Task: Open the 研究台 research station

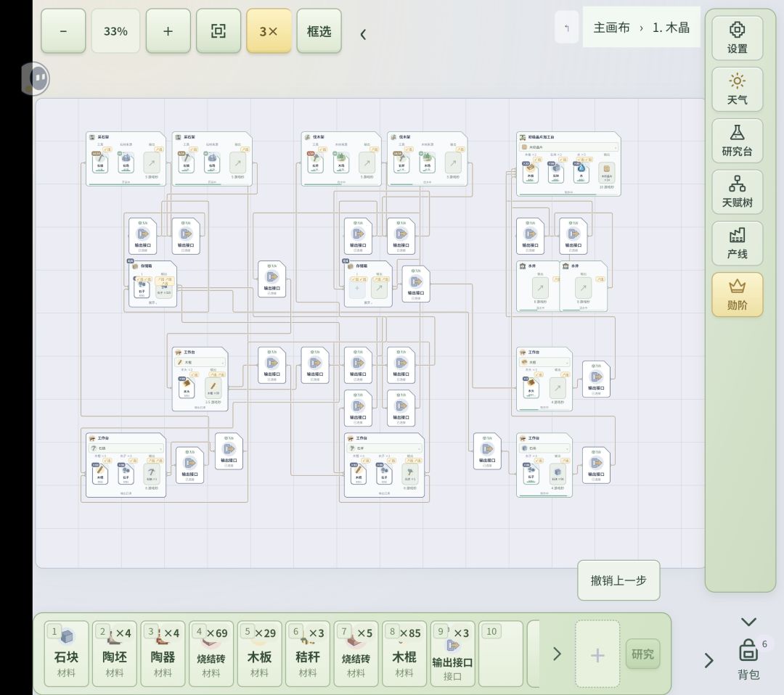Action: click(737, 141)
